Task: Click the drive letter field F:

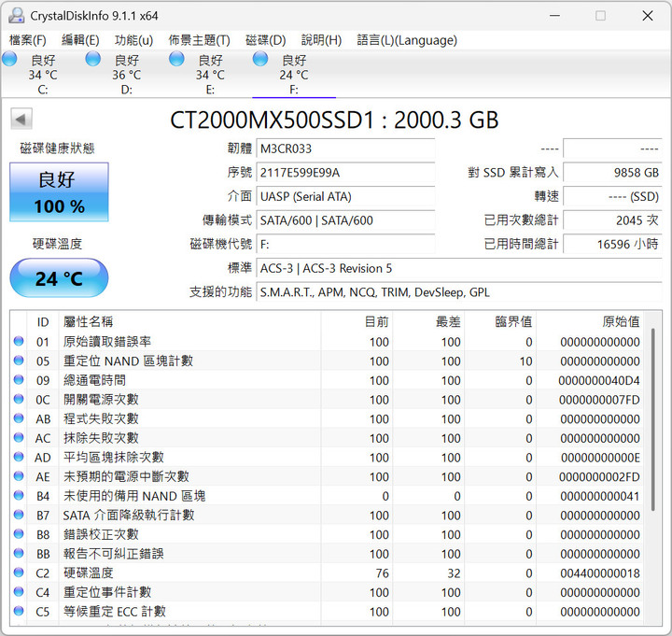Action: click(345, 245)
